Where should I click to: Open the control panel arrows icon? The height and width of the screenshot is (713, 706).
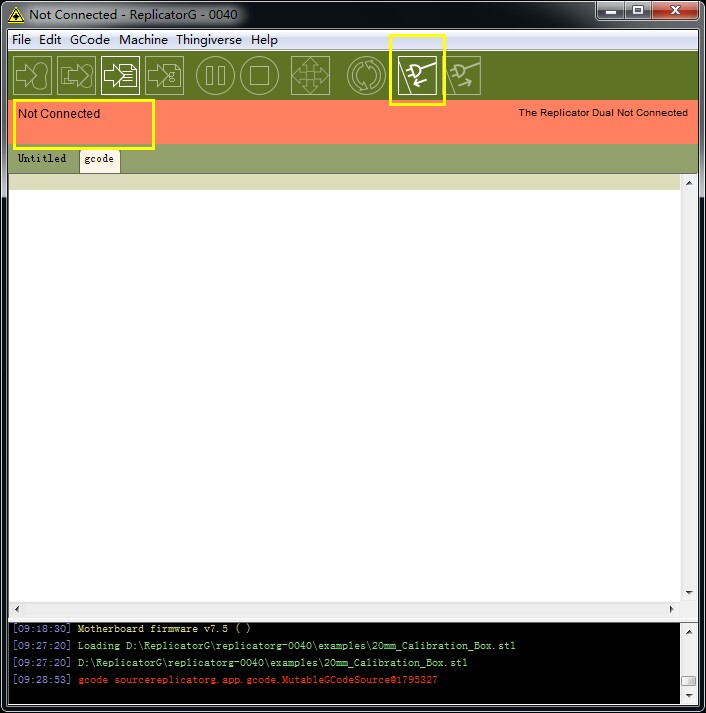[x=310, y=75]
